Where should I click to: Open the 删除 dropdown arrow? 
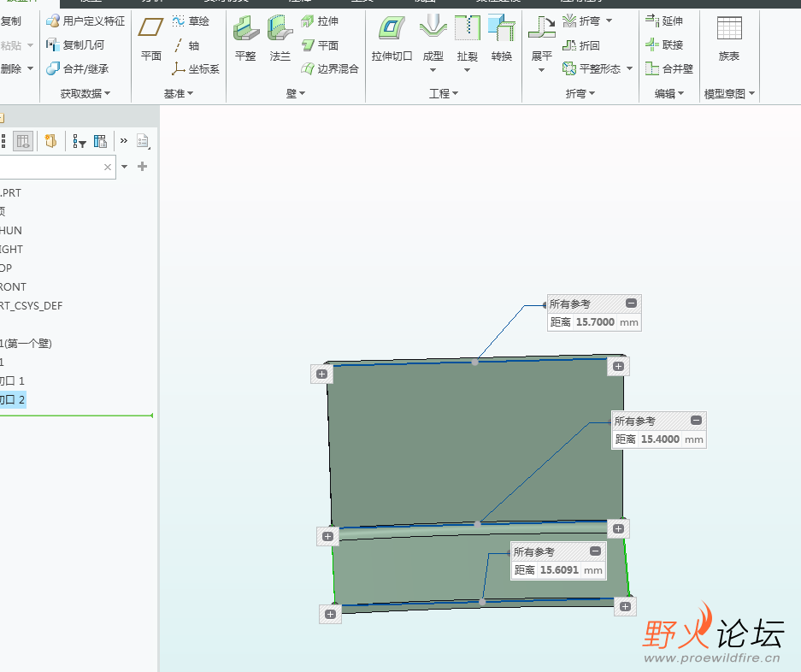coord(30,68)
